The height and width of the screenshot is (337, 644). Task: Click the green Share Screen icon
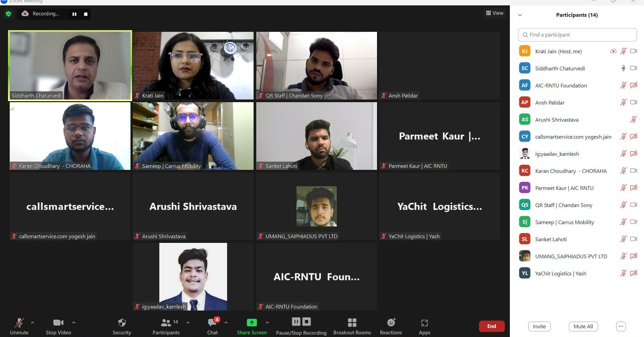[252, 322]
